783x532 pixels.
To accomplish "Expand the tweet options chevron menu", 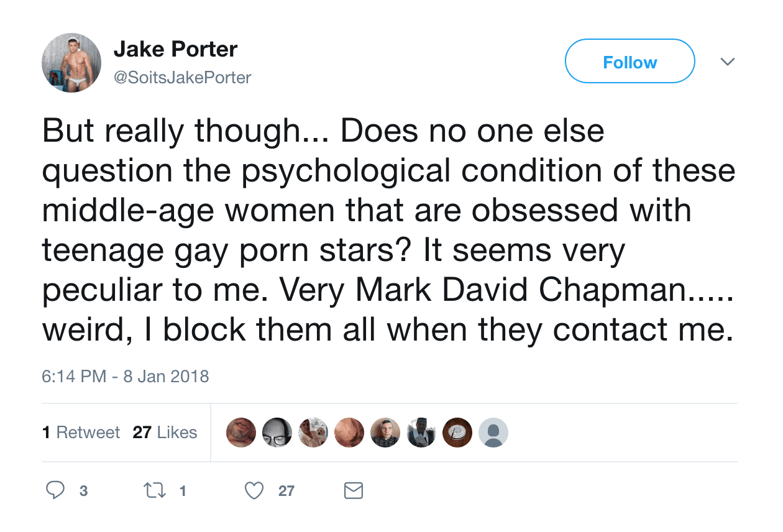I will (x=727, y=62).
